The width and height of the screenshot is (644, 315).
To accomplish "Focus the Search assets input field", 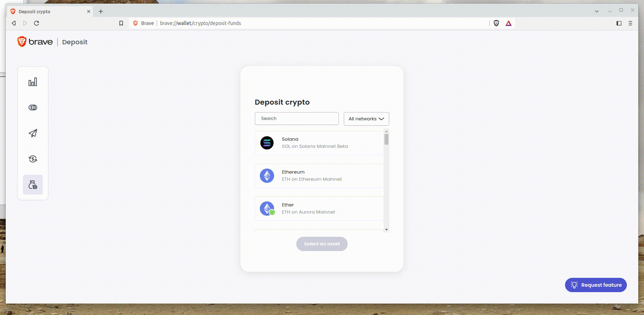I will coord(296,119).
